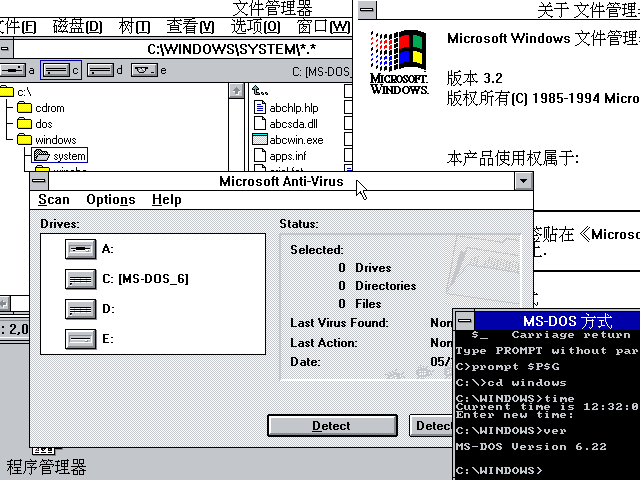Viewport: 640px width, 480px height.
Task: Open About dialog control menu box
Action: 367,9
